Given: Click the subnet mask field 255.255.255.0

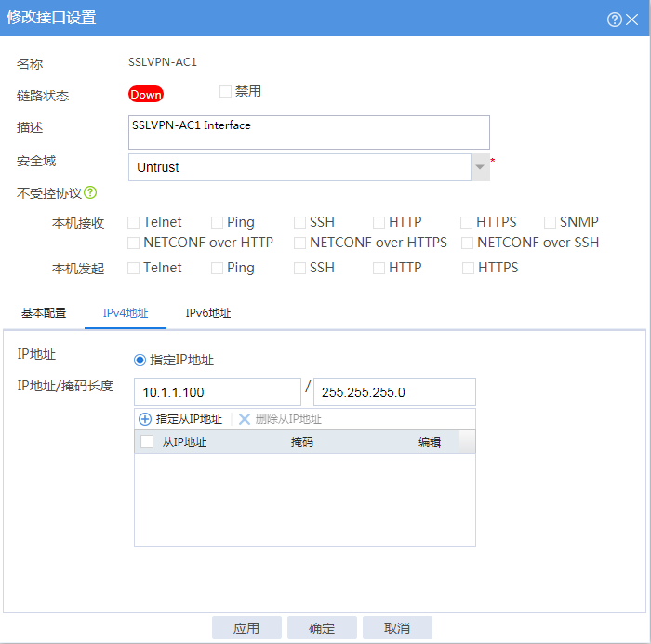Looking at the screenshot, I should click(x=394, y=392).
